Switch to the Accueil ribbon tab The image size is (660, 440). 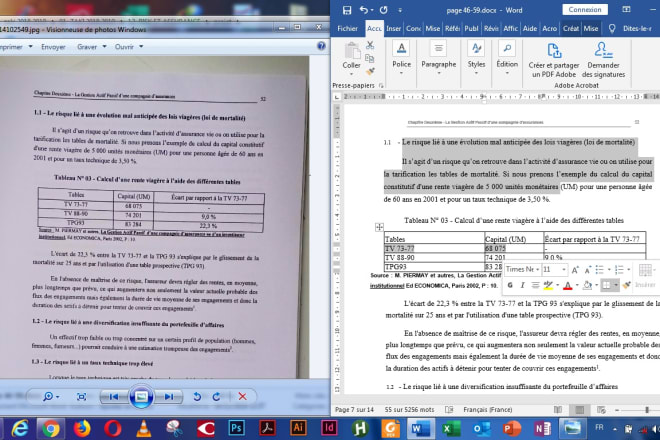(x=374, y=29)
